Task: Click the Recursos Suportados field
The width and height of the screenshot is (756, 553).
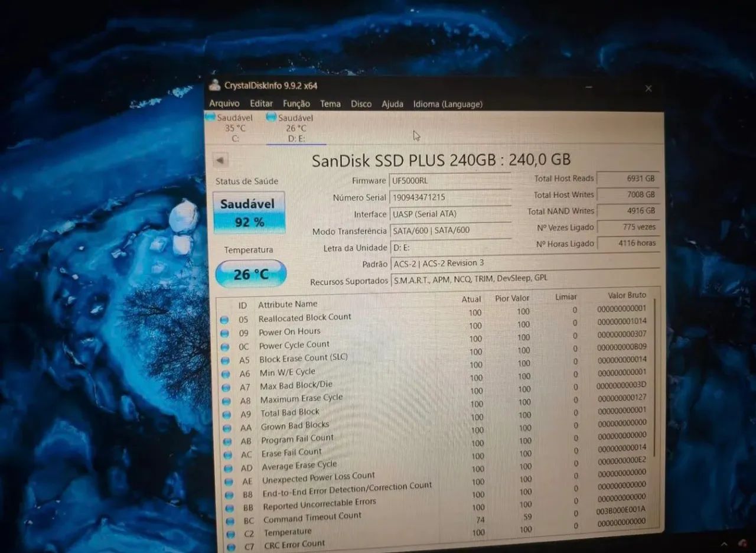Action: 525,279
